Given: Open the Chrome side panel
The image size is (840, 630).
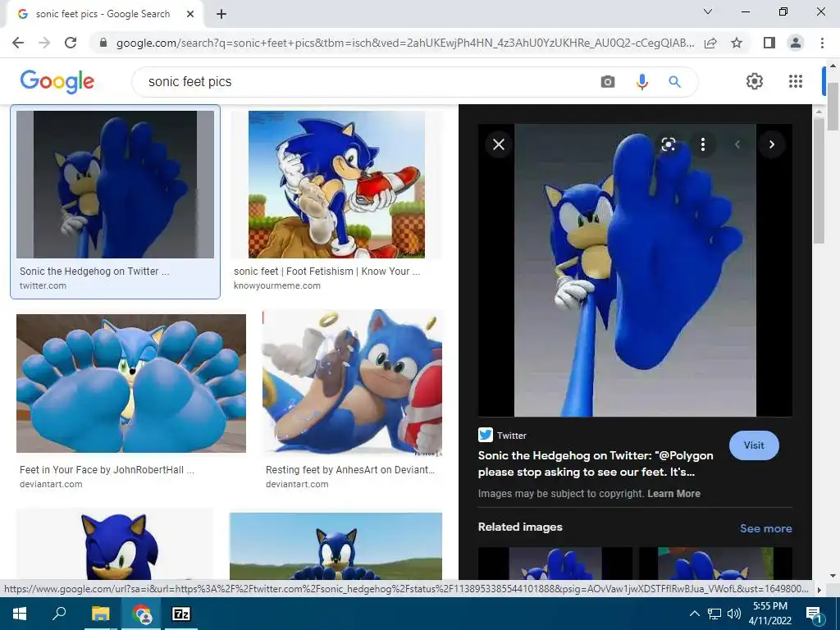Looking at the screenshot, I should 769,43.
